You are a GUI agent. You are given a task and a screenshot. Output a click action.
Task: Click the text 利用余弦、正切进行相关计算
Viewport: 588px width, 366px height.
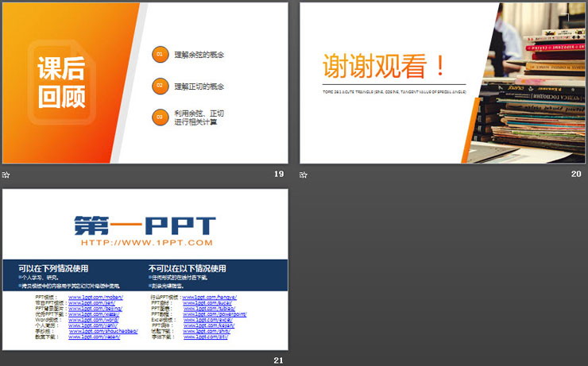[199, 118]
